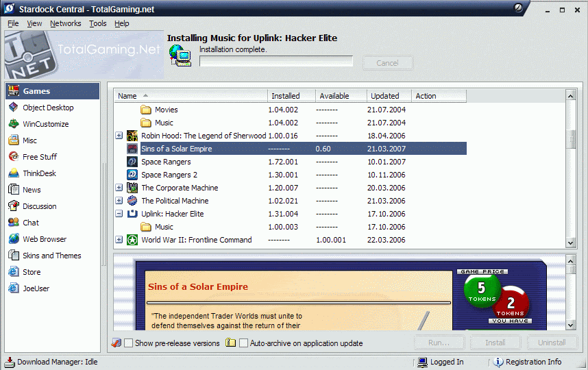Click the installation globe computer icon

coord(180,56)
